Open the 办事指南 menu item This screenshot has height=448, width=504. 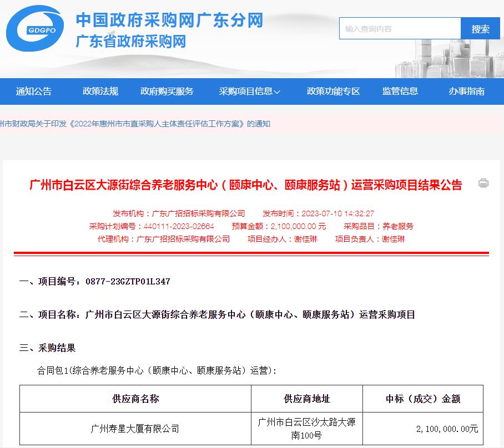(x=467, y=91)
